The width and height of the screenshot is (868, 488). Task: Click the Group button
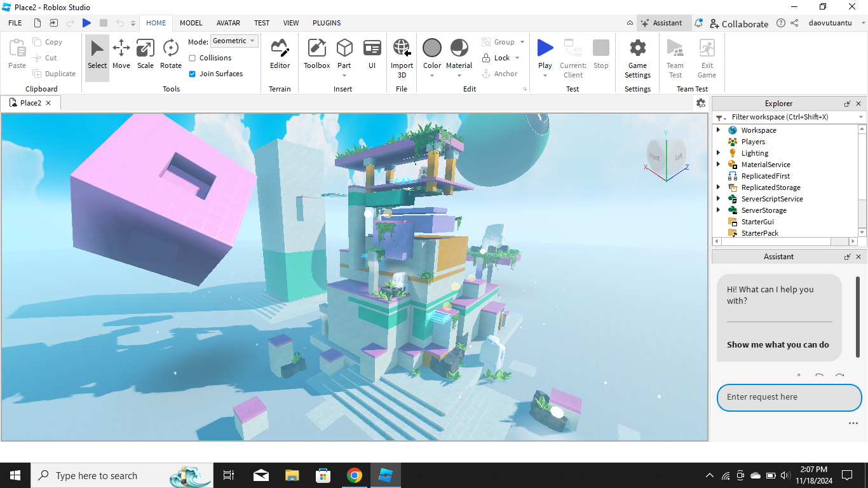point(498,42)
